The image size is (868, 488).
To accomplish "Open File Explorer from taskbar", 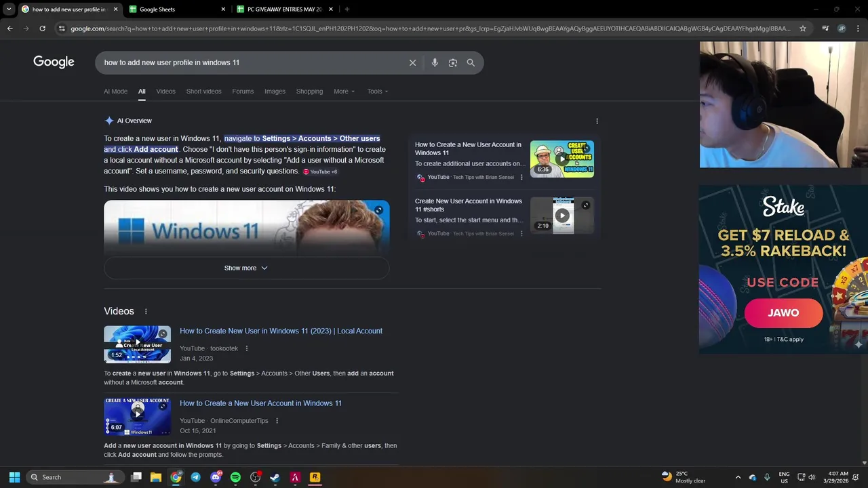I will click(x=156, y=477).
